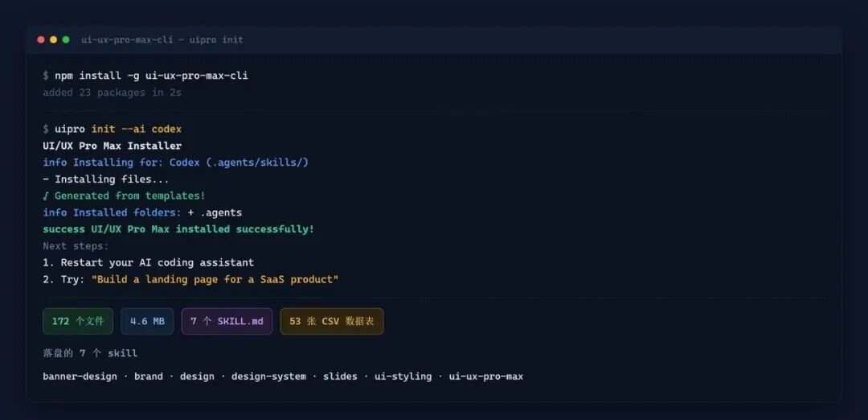
Task: Click 'success UI/UX Pro Max installed successfully!' line
Action: [x=178, y=229]
